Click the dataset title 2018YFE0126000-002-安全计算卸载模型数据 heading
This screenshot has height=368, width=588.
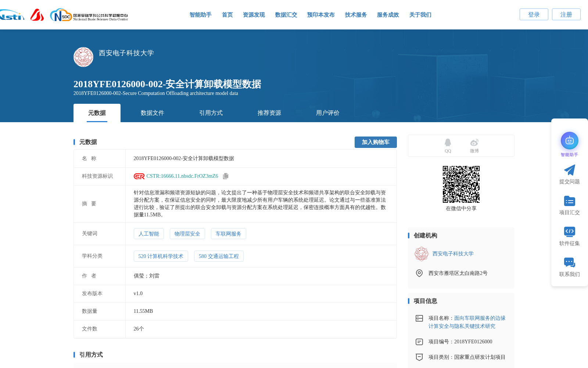pyautogui.click(x=167, y=84)
